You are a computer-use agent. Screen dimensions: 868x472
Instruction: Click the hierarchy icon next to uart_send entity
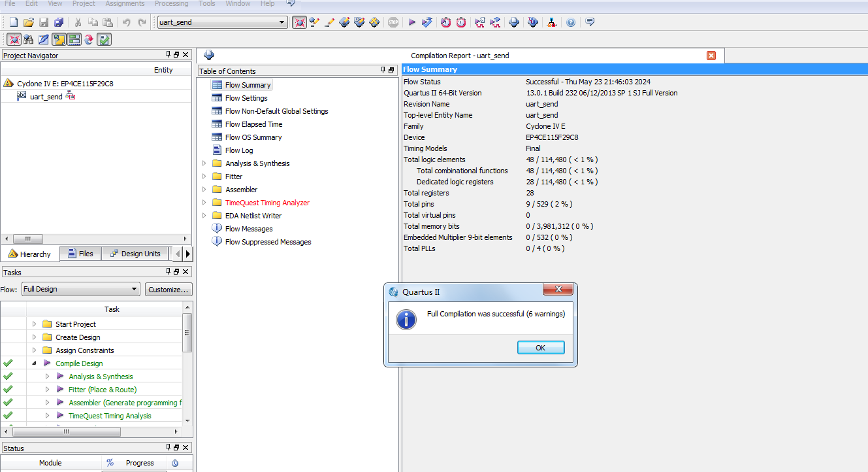(71, 96)
